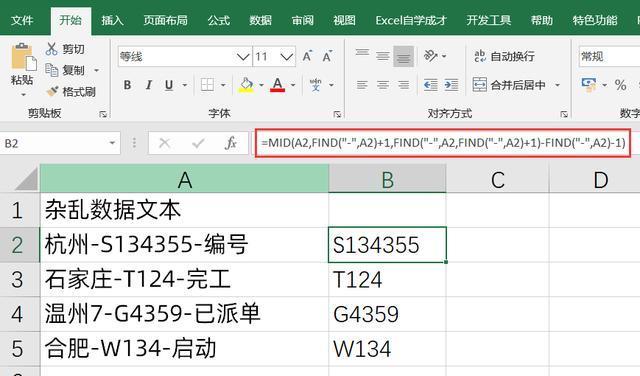Select the Format Painter brush
The image size is (640, 376).
[52, 91]
